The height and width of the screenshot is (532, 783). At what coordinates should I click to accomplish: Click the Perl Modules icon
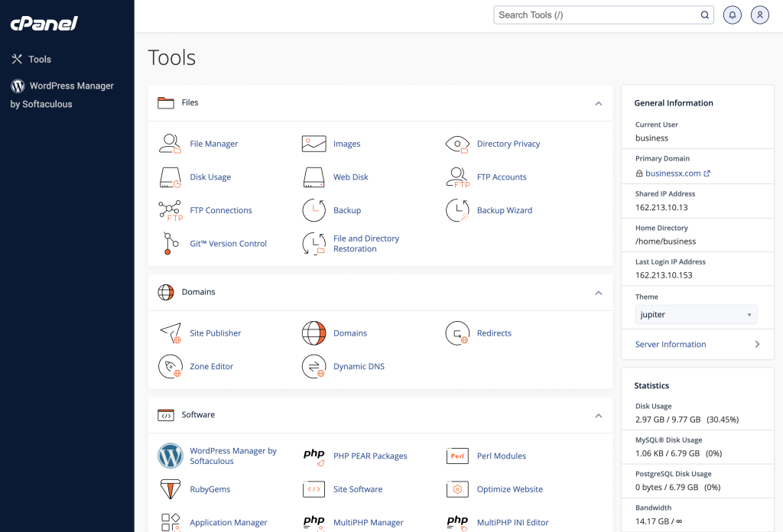[457, 456]
